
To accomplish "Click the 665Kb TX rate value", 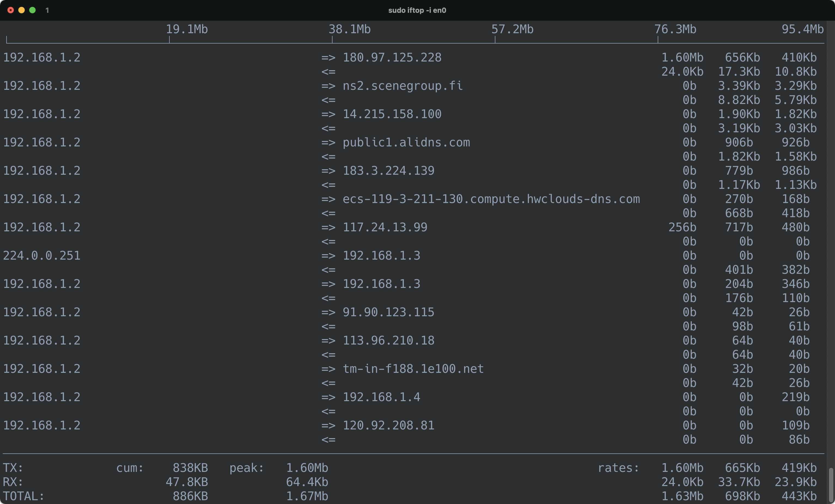I will [x=742, y=468].
